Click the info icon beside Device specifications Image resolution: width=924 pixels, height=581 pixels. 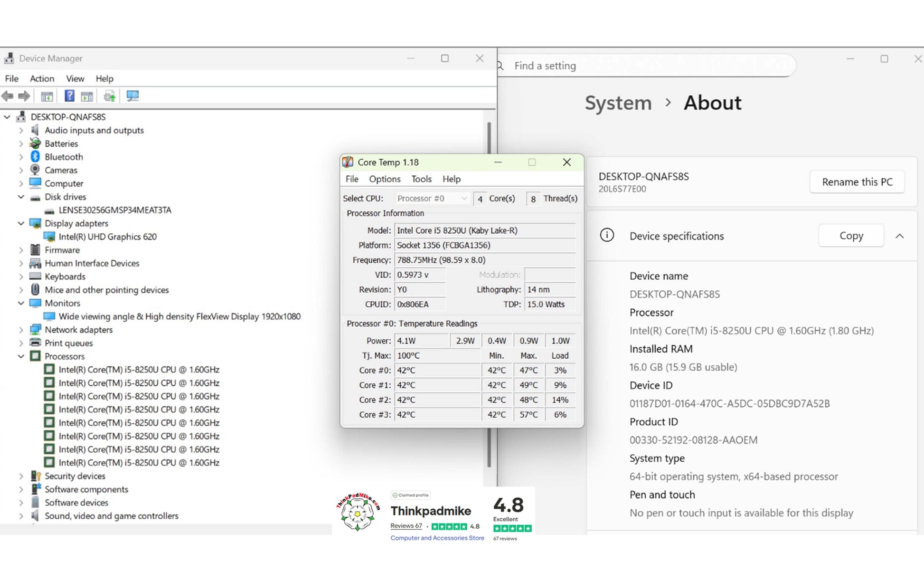click(607, 235)
